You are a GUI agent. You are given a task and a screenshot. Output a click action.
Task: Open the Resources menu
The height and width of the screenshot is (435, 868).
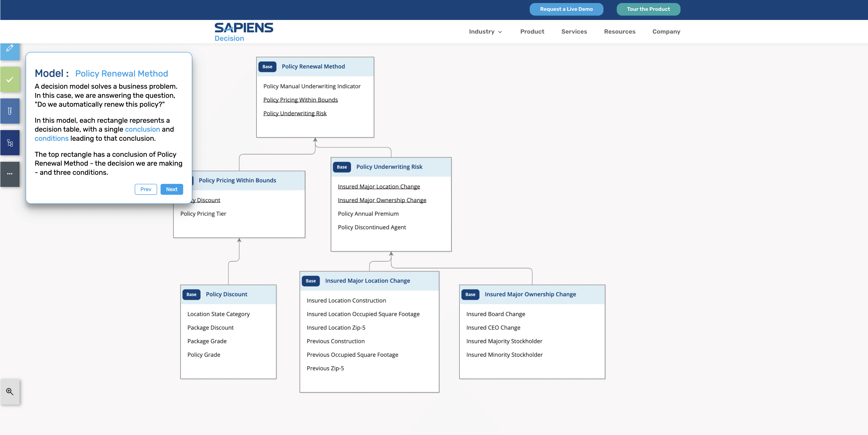coord(619,32)
